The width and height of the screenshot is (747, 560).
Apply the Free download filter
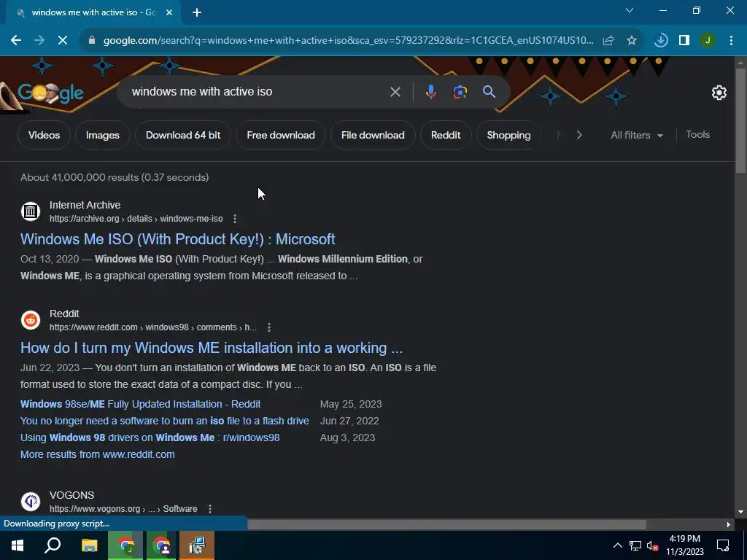(x=281, y=135)
